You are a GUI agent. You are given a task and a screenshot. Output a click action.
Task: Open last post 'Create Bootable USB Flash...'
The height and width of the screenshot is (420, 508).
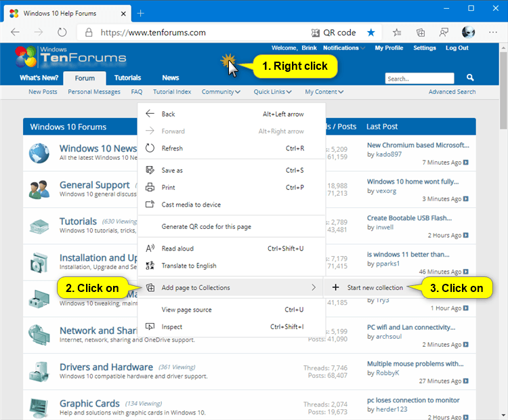click(409, 218)
